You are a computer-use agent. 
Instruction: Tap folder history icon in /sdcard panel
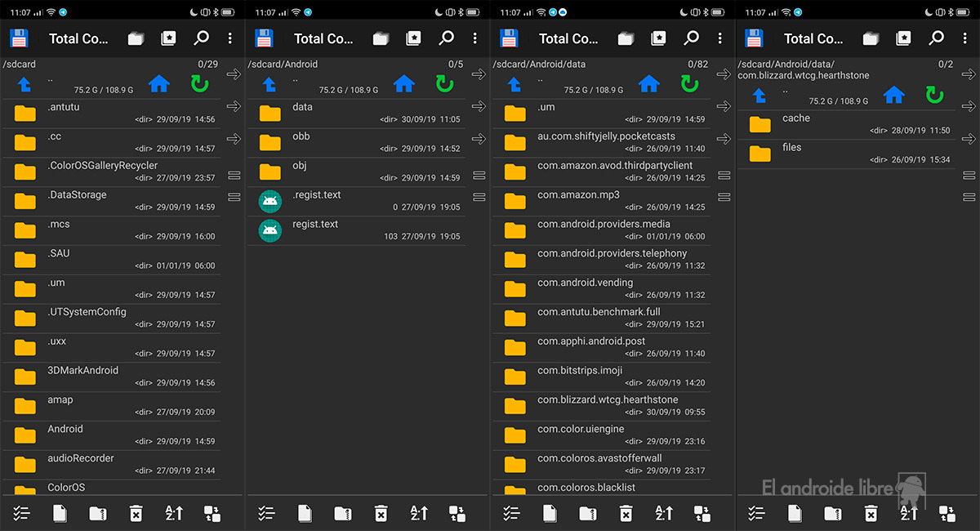pyautogui.click(x=136, y=38)
